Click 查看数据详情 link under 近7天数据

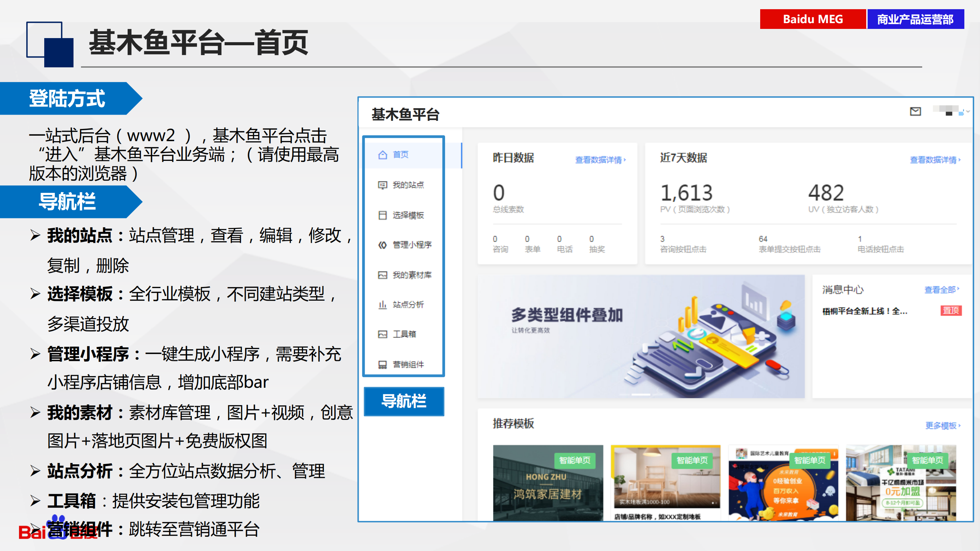pyautogui.click(x=935, y=160)
